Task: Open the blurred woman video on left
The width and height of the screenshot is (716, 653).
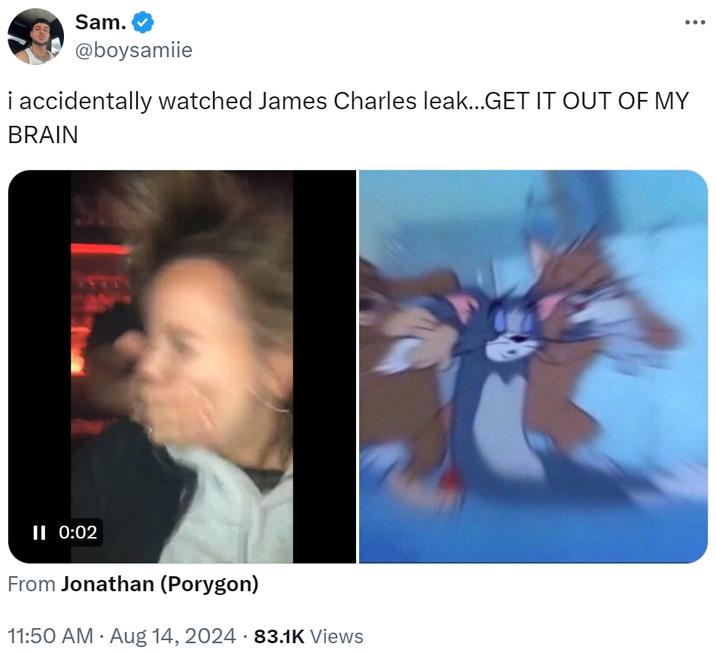Action: click(182, 366)
